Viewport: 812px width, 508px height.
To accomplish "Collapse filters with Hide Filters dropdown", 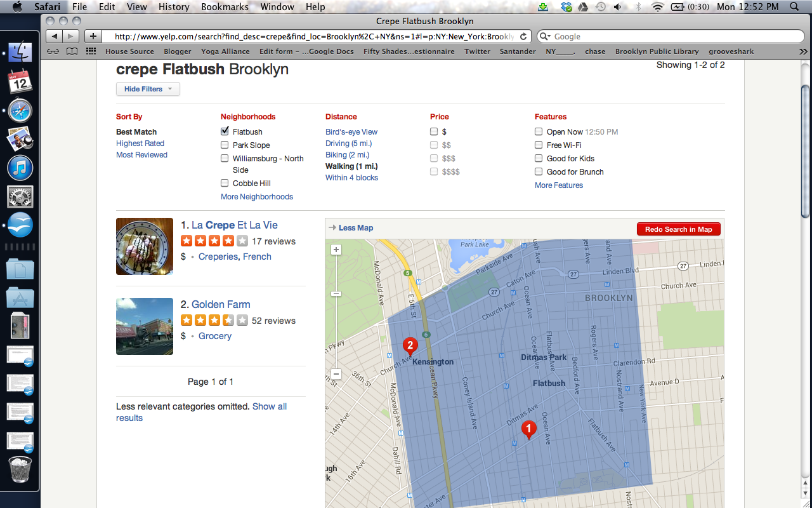I will pyautogui.click(x=148, y=89).
